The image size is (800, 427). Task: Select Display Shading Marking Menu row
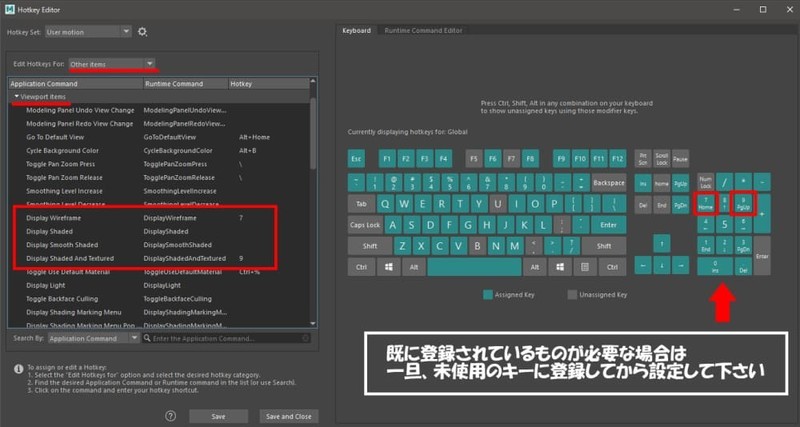159,312
